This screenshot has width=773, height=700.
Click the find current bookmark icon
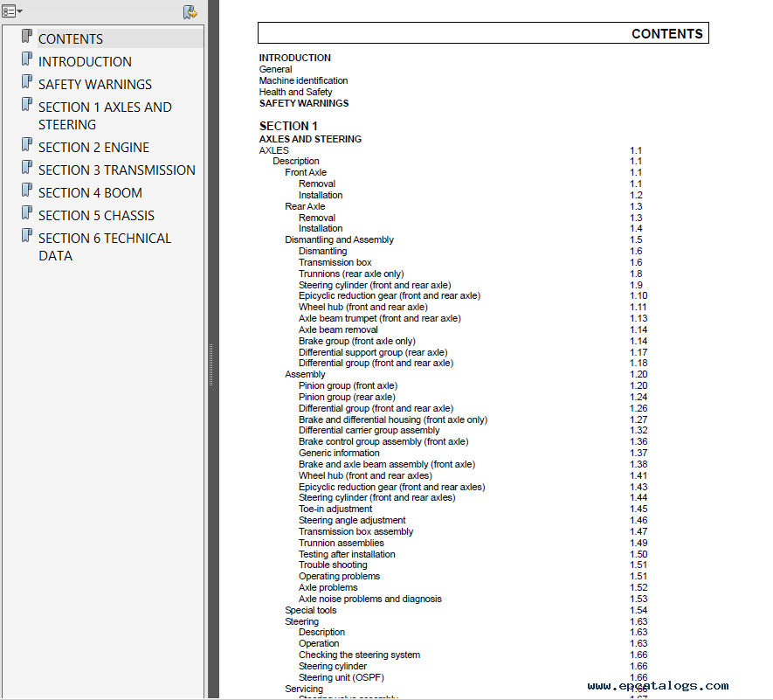coord(190,12)
